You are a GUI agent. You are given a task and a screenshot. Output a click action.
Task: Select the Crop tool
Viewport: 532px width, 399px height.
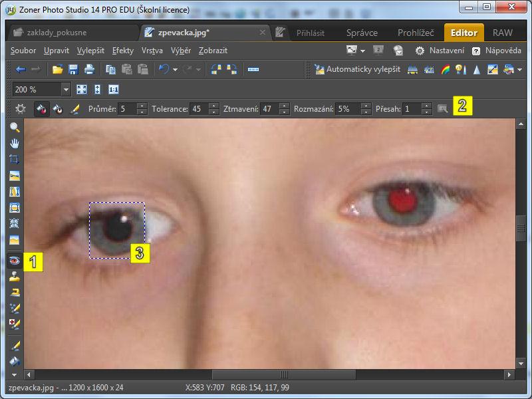[x=15, y=160]
